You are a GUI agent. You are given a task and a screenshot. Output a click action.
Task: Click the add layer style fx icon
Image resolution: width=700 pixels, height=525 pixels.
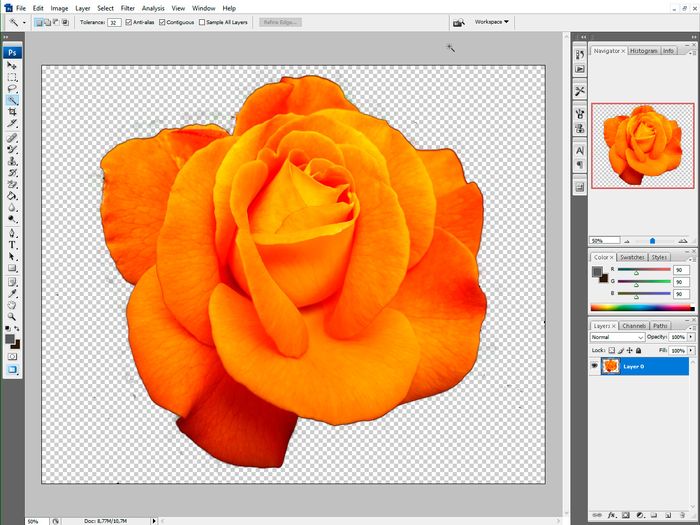pos(610,515)
